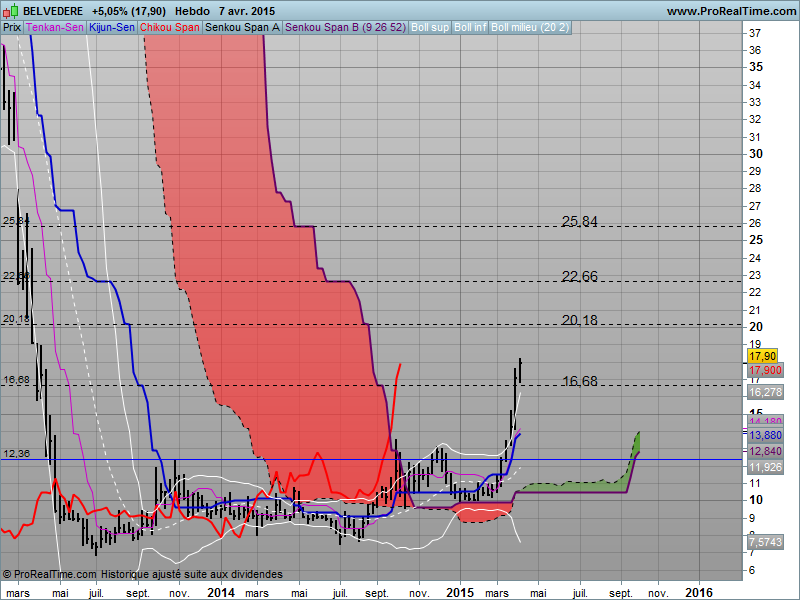Click the BELVEDERE ticker name
The image size is (800, 600).
tap(53, 11)
